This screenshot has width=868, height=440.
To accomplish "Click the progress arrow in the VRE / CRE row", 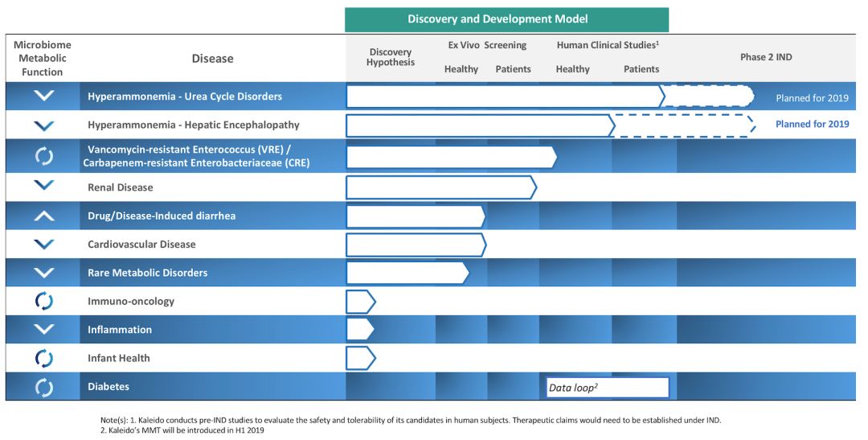I will pyautogui.click(x=451, y=158).
